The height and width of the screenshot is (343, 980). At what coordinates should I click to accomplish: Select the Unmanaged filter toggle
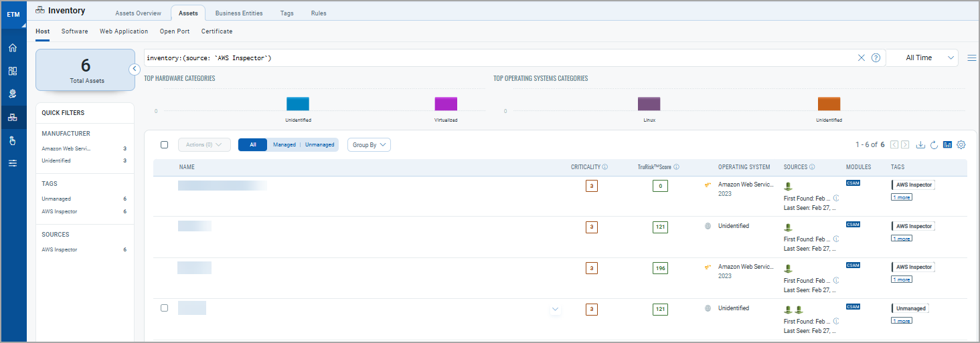(319, 144)
